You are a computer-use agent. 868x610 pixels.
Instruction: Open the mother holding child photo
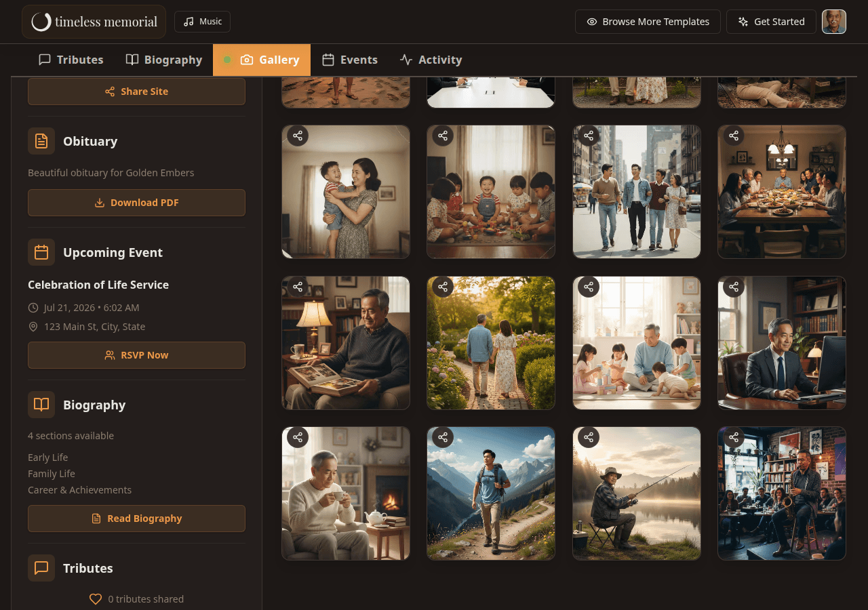(346, 192)
